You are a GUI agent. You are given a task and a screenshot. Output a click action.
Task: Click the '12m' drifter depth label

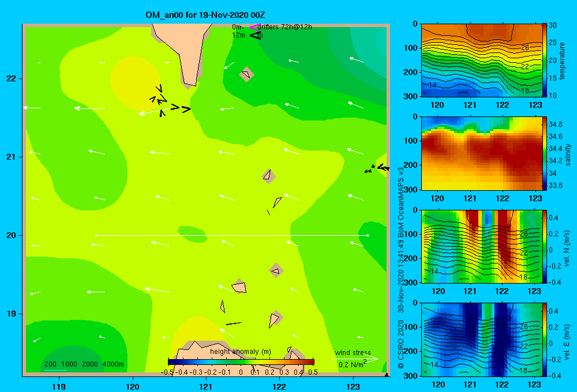click(238, 35)
